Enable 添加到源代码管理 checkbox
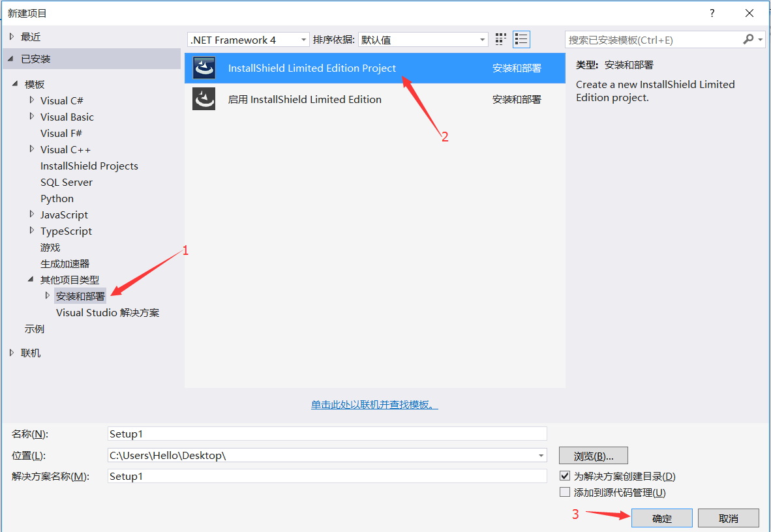Screen dimensions: 771x532 tap(565, 492)
